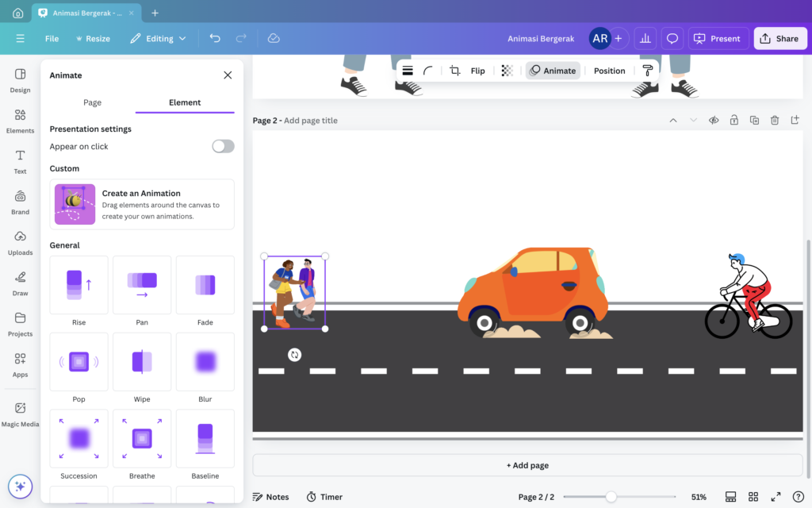The width and height of the screenshot is (812, 508).
Task: Open the Text sidebar panel
Action: point(20,162)
